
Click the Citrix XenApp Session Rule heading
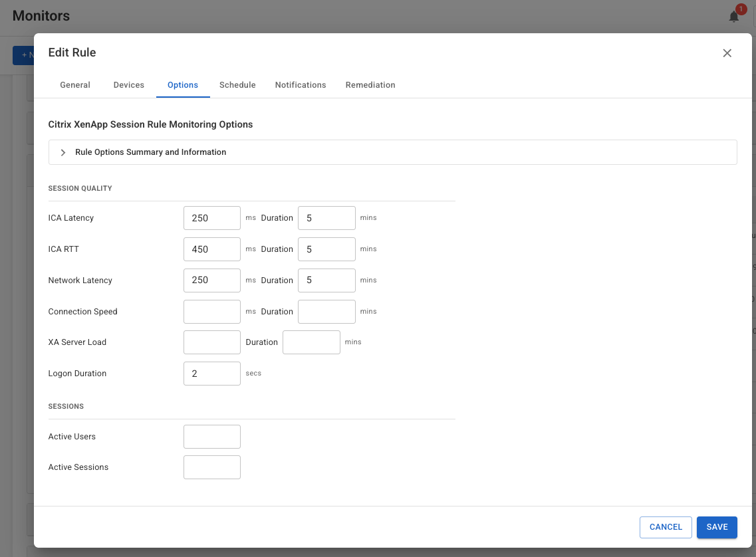click(150, 124)
